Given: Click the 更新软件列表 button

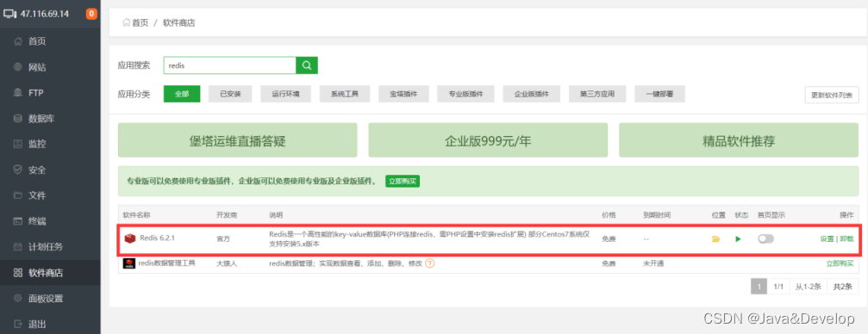Looking at the screenshot, I should click(832, 95).
